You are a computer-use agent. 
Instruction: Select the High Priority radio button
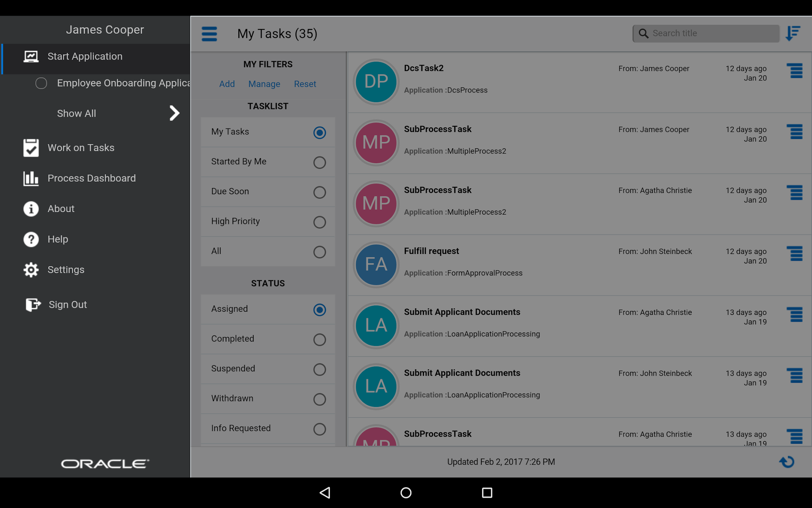(319, 222)
